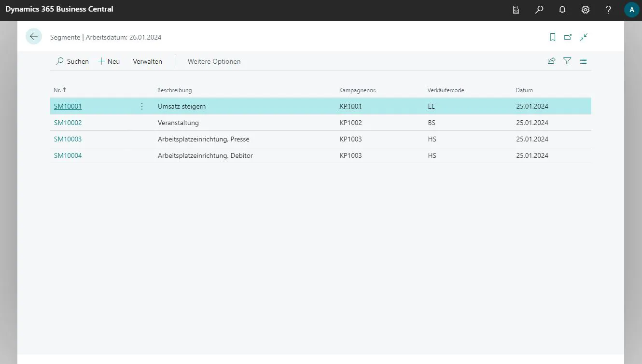Select the cell 'Umsatz steigern'

[181, 106]
